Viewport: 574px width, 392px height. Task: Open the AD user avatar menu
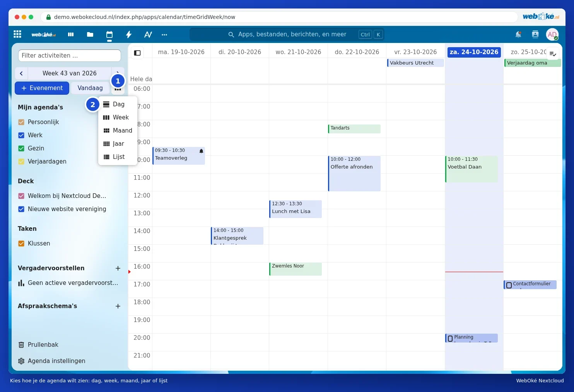[552, 34]
